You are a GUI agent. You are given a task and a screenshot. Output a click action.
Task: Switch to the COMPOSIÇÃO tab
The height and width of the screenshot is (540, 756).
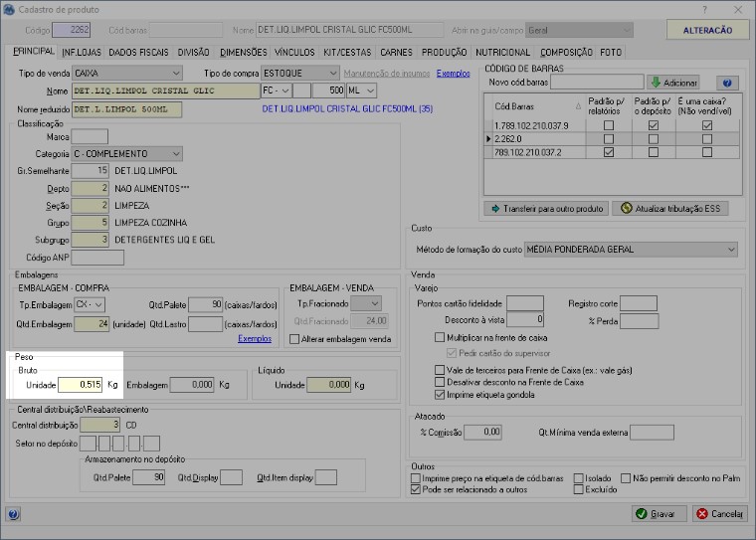coord(566,52)
